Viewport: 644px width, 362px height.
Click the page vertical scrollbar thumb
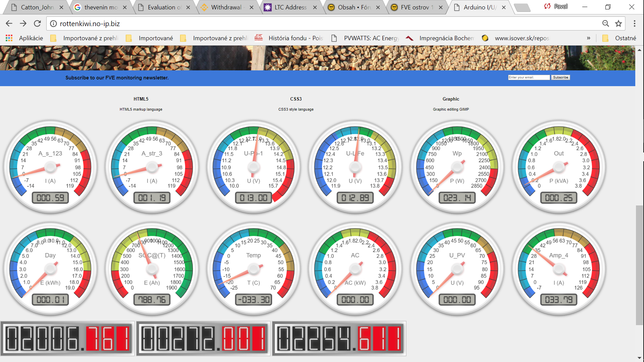tap(639, 265)
